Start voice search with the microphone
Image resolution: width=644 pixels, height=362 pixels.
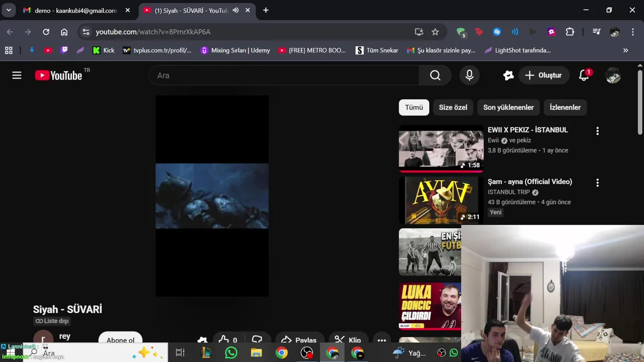(x=469, y=75)
